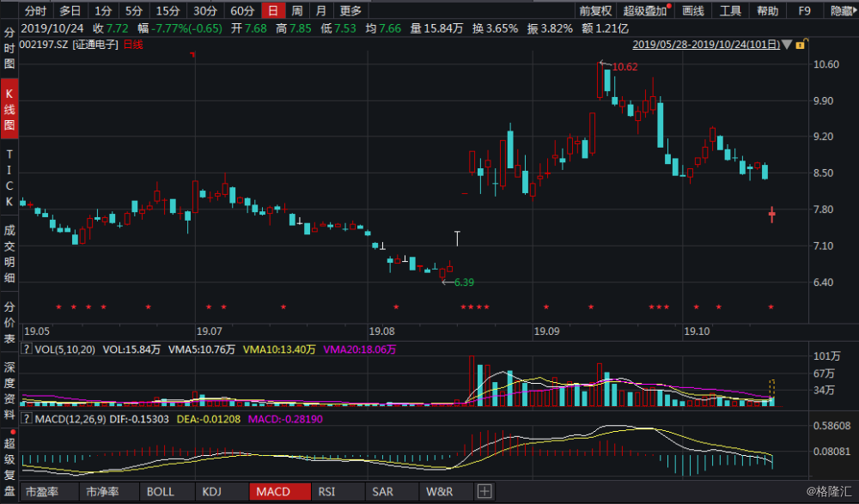Switch to the 月 monthly period

point(321,10)
